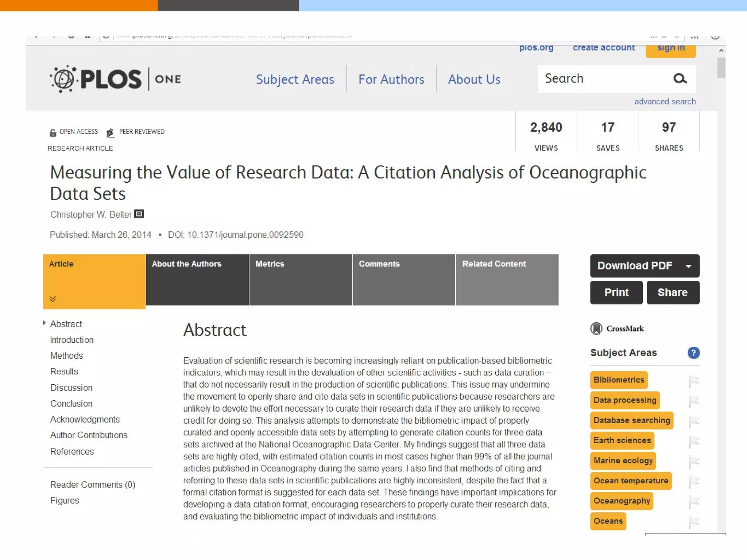Flag the Data processing subject area
This screenshot has width=747, height=560.
(x=694, y=401)
